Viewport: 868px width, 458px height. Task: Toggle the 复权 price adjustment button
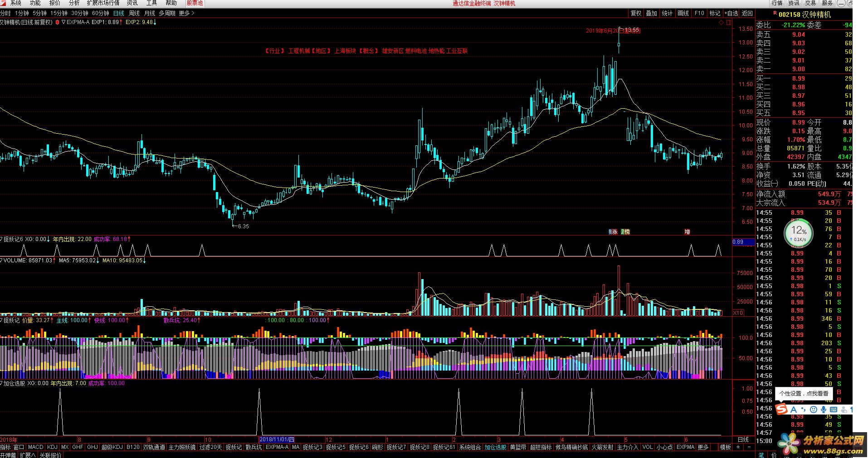pos(636,13)
